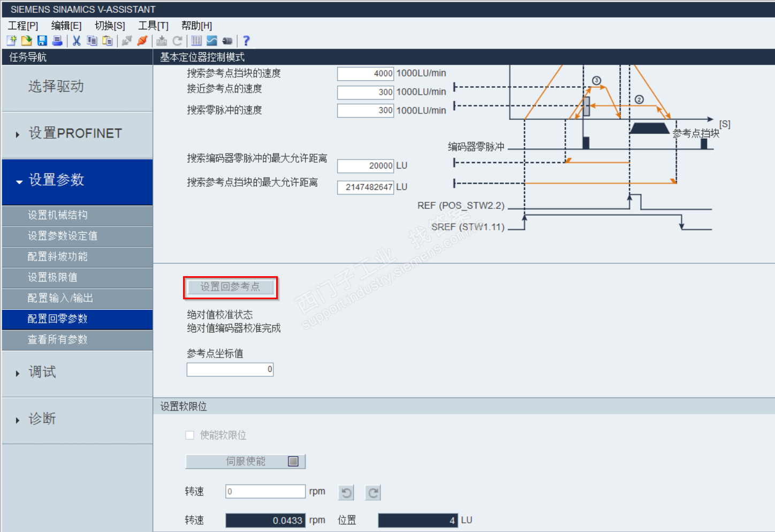This screenshot has height=532, width=775.
Task: Click the orange go-offline connection icon
Action: click(x=142, y=41)
